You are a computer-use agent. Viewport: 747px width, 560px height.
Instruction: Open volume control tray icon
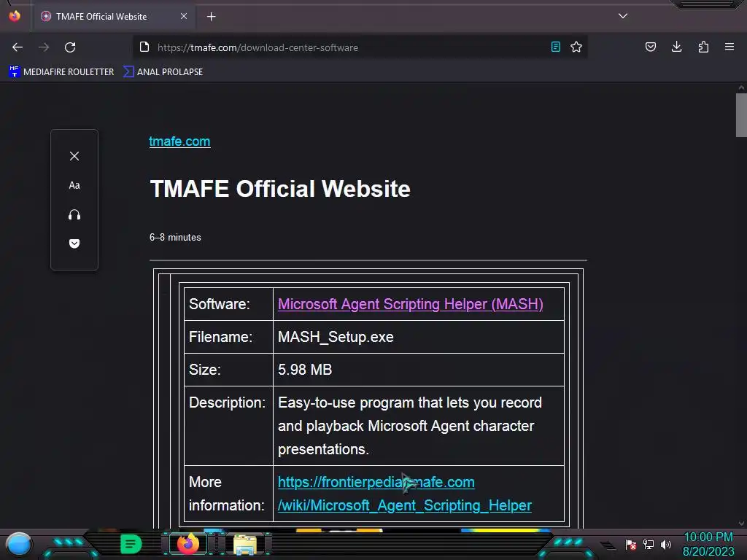click(x=665, y=544)
